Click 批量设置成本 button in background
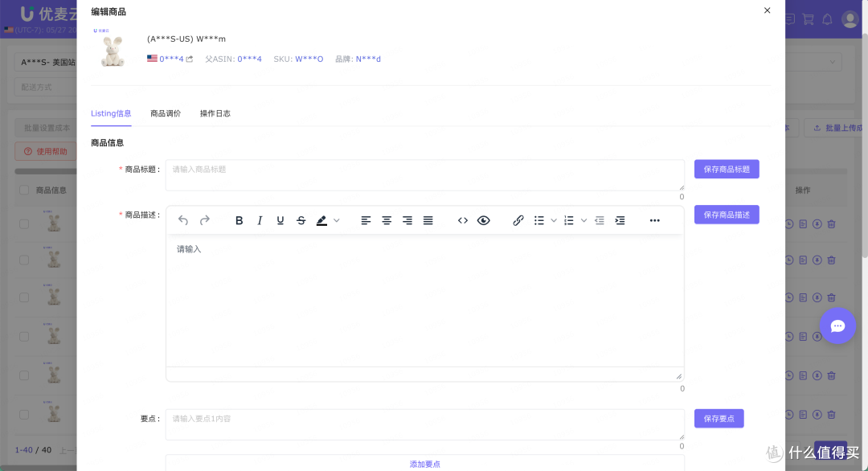868x471 pixels. click(x=47, y=128)
